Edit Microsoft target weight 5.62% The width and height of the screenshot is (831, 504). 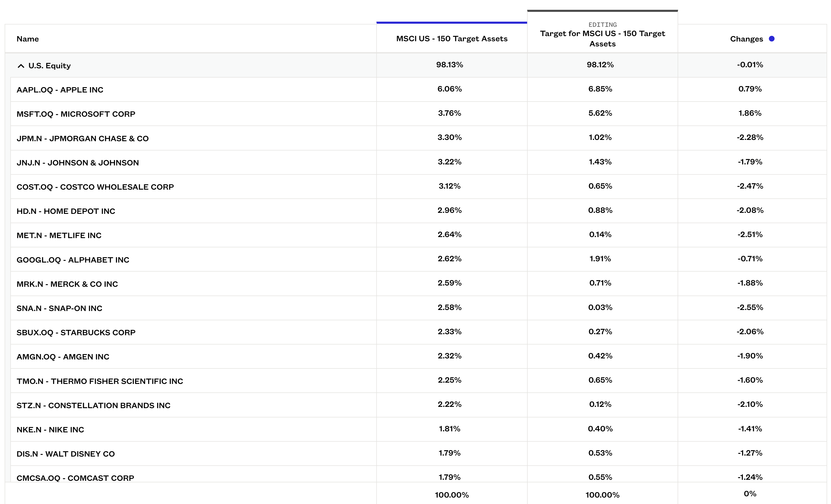[600, 113]
